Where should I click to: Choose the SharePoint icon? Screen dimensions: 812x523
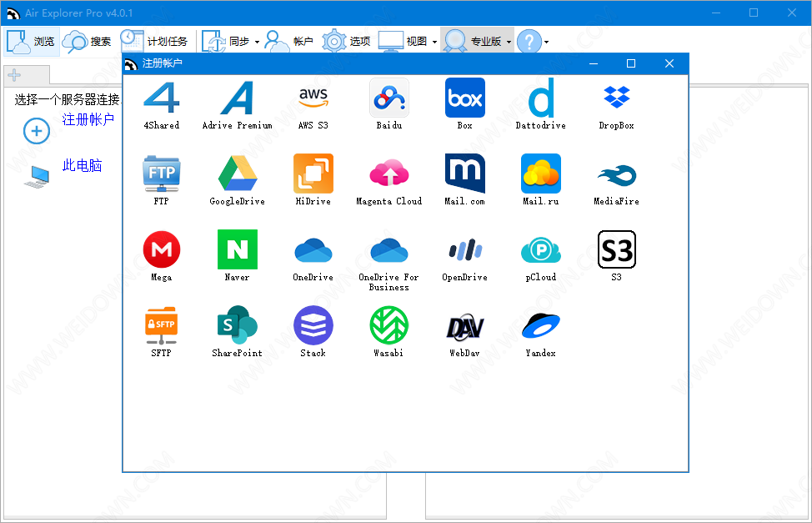(x=237, y=326)
